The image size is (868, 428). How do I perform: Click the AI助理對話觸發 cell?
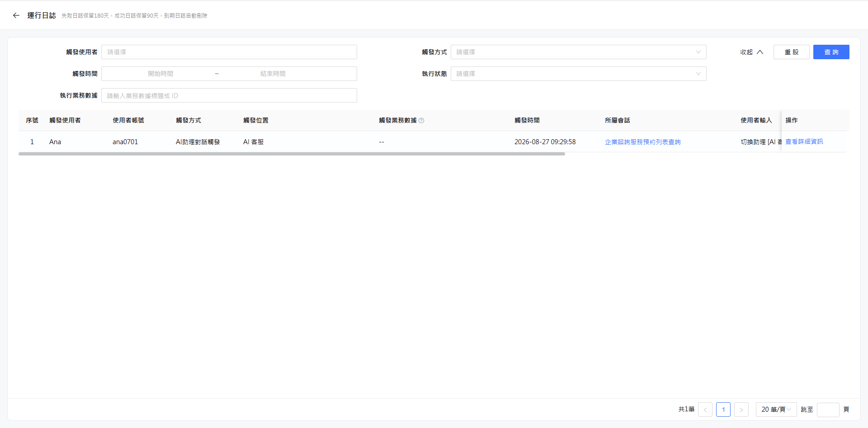tap(198, 142)
